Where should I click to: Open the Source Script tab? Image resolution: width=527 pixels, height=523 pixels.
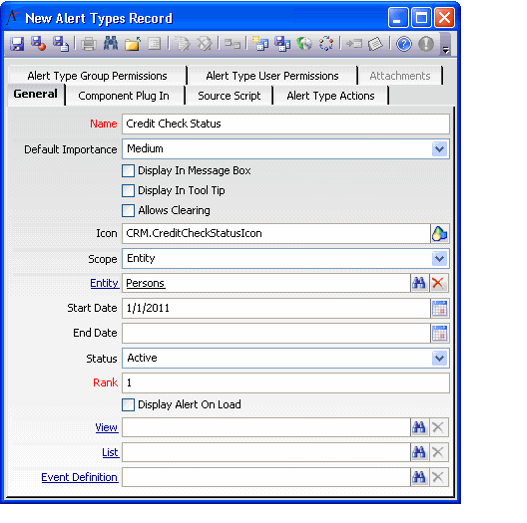click(x=229, y=96)
